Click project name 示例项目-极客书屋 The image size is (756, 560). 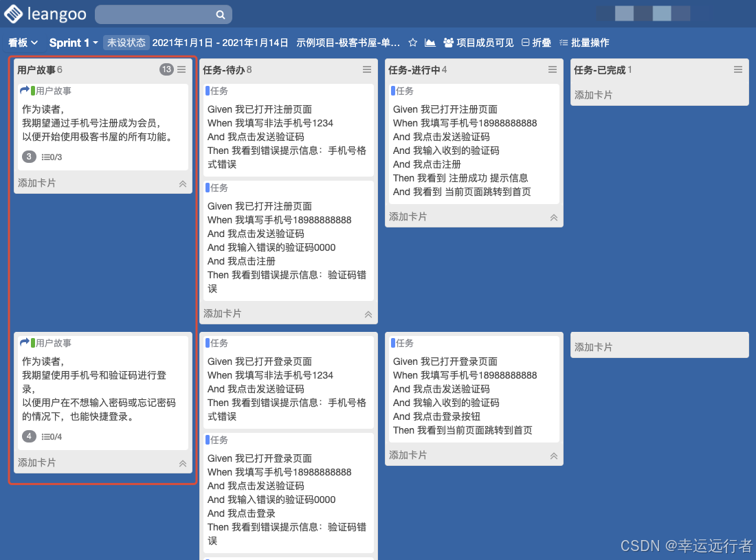point(348,43)
